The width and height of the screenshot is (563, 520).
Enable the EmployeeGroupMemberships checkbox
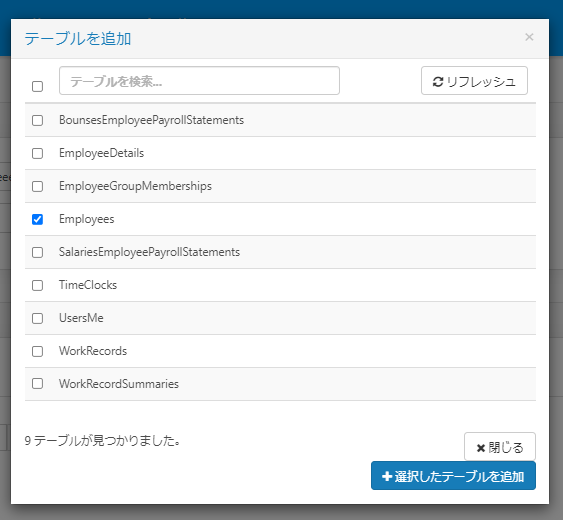[x=37, y=186]
